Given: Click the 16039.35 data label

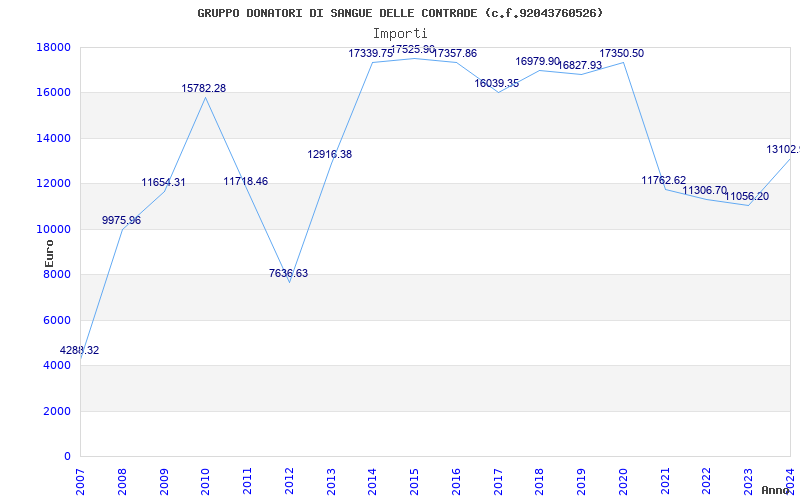Looking at the screenshot, I should tap(497, 84).
